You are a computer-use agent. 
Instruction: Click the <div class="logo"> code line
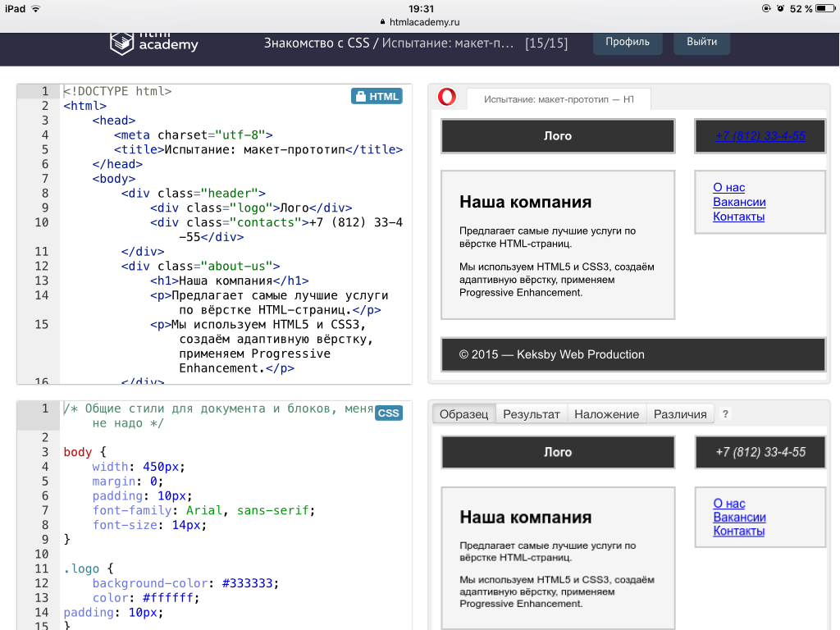coord(251,208)
